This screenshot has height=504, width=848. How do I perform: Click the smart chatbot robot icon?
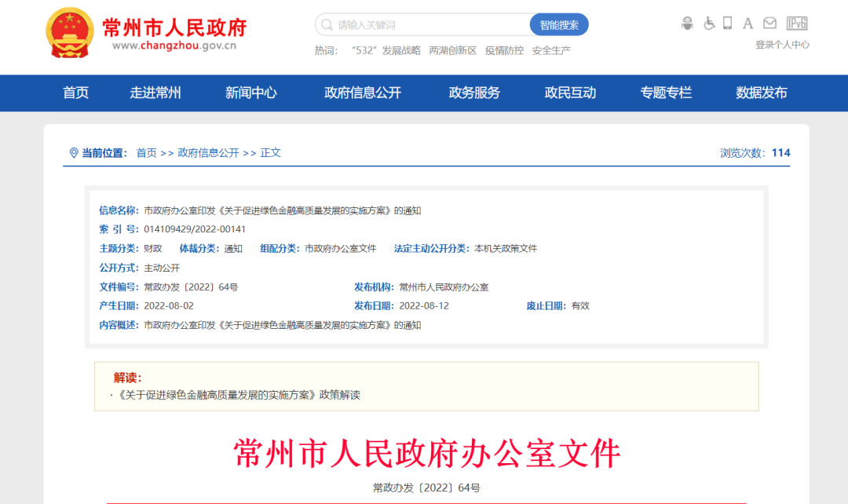tap(687, 23)
